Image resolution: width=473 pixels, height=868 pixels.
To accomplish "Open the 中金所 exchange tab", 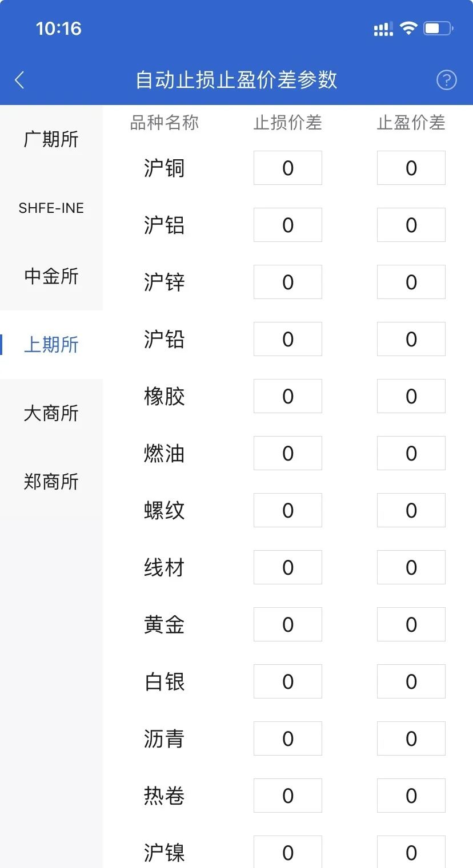I will pos(51,276).
